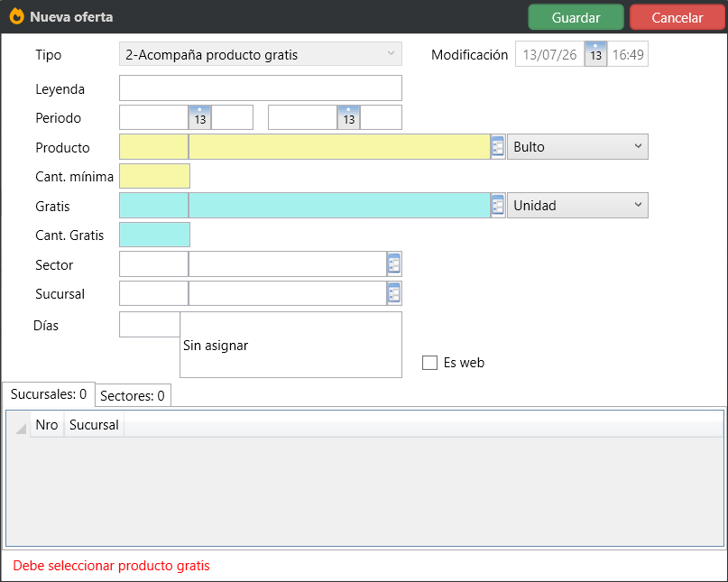Click the Sucursal code field
728x582 pixels.
(153, 293)
